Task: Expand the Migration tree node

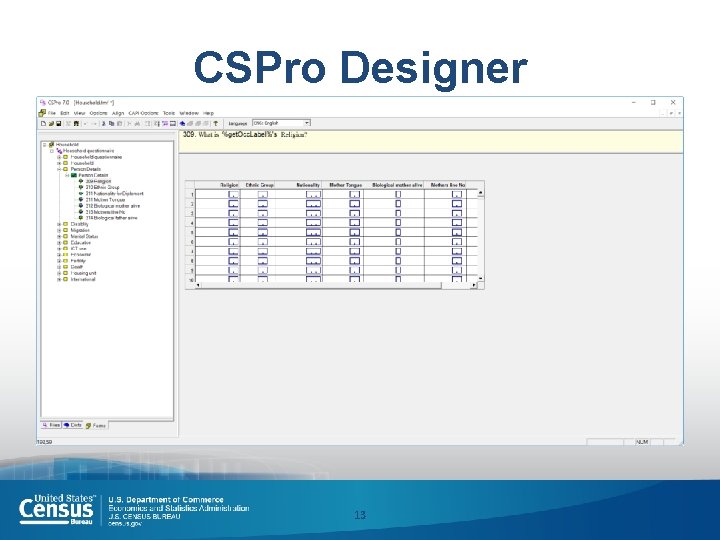Action: (x=59, y=230)
